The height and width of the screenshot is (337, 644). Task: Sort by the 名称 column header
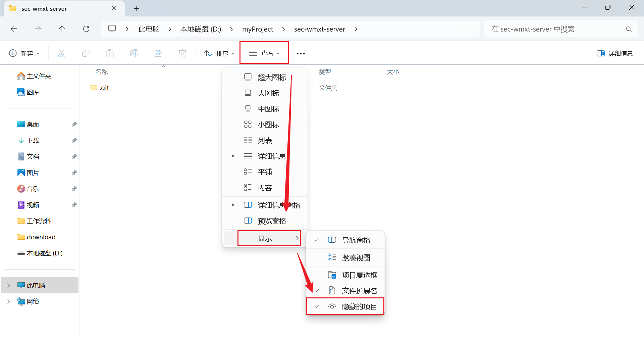coord(102,72)
